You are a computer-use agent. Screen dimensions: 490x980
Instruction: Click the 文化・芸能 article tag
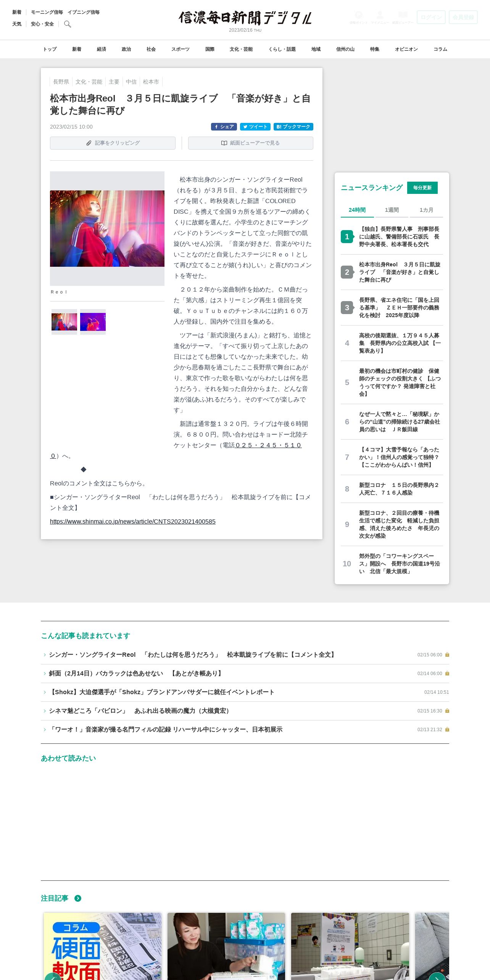[89, 82]
